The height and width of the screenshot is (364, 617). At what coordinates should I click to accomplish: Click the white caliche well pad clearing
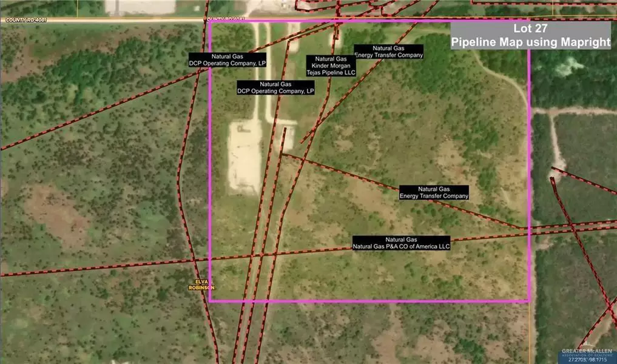[x=243, y=158]
